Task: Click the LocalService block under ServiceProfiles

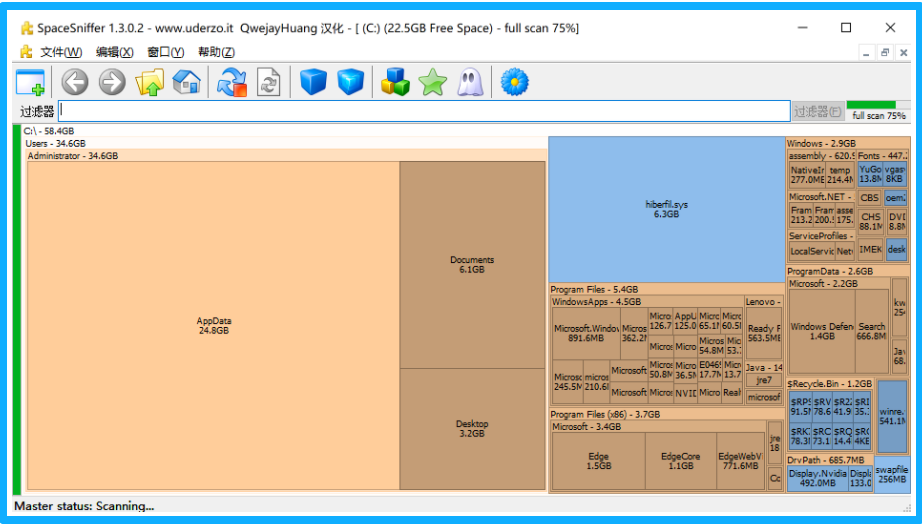Action: (x=812, y=251)
